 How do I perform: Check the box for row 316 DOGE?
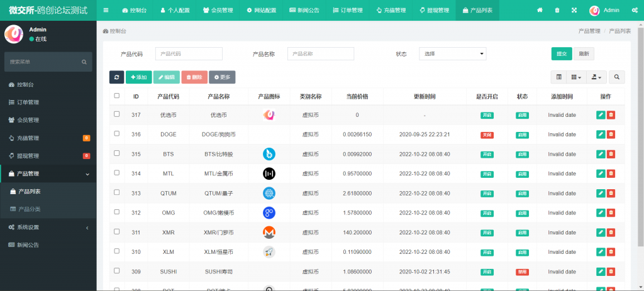116,133
